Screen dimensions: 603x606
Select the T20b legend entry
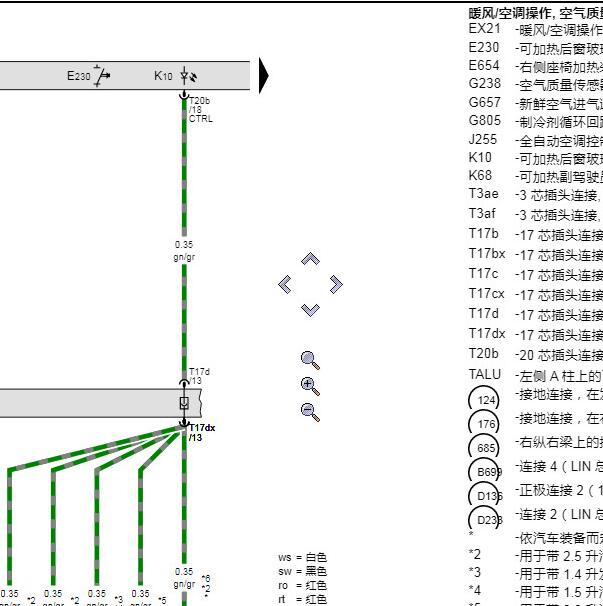click(536, 354)
